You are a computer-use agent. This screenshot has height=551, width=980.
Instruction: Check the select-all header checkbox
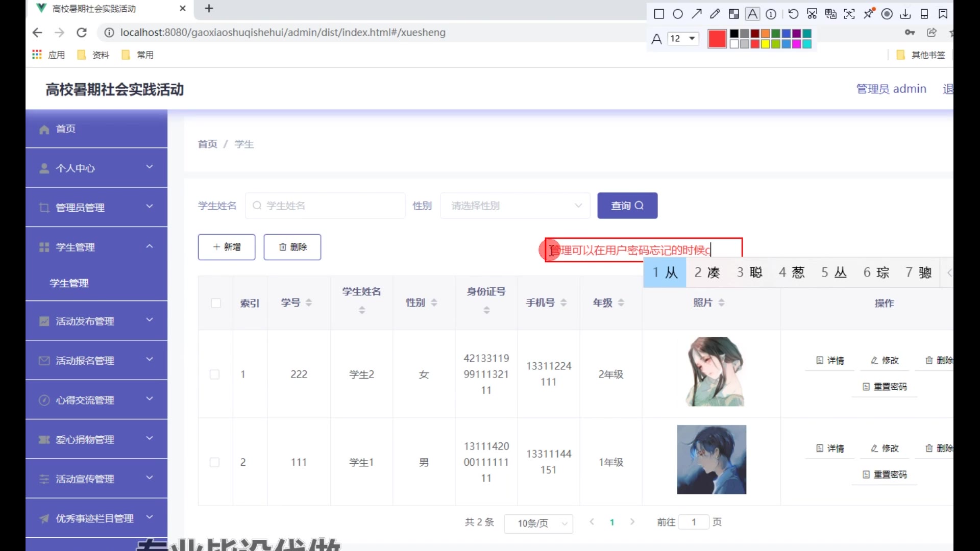(x=216, y=303)
